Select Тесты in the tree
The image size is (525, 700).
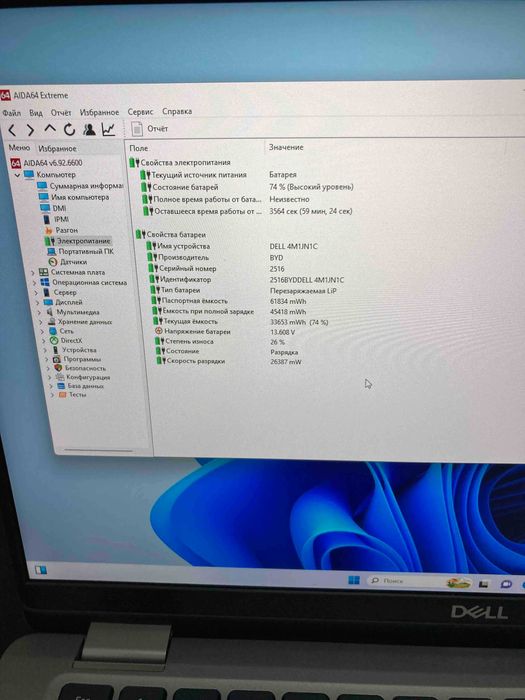(72, 395)
